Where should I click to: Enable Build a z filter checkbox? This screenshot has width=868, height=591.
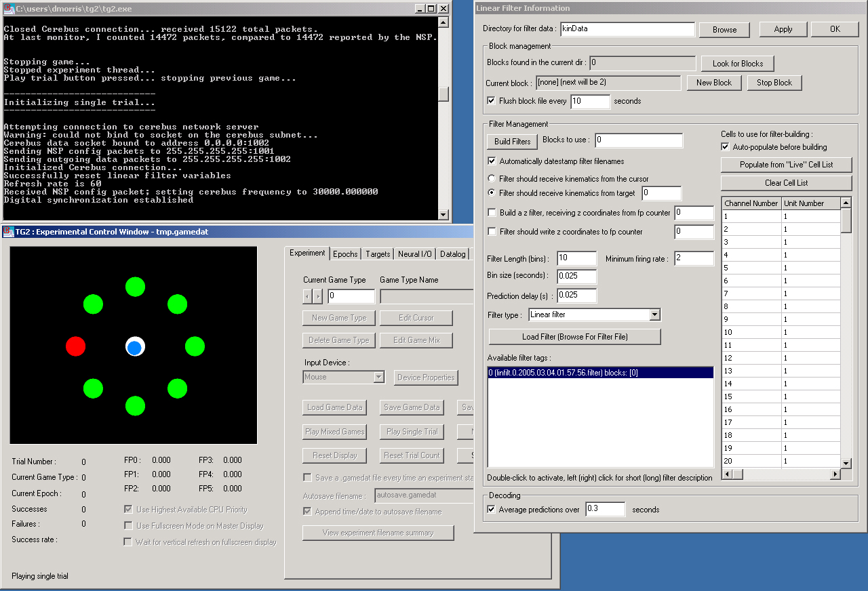point(492,213)
